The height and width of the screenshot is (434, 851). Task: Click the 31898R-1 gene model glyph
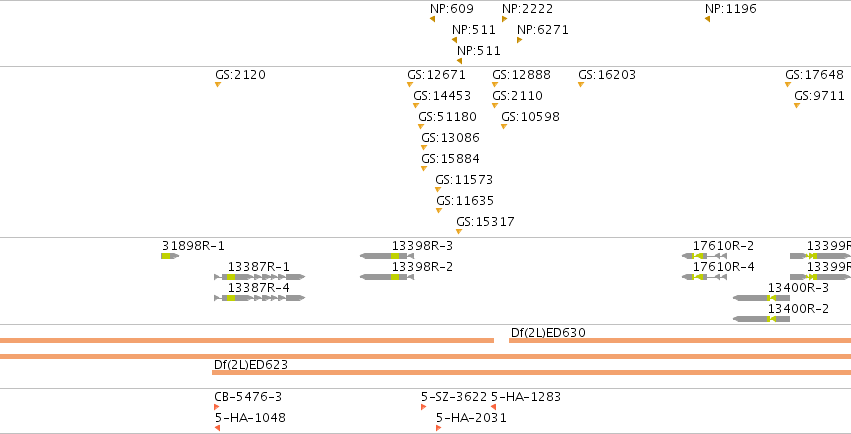170,256
